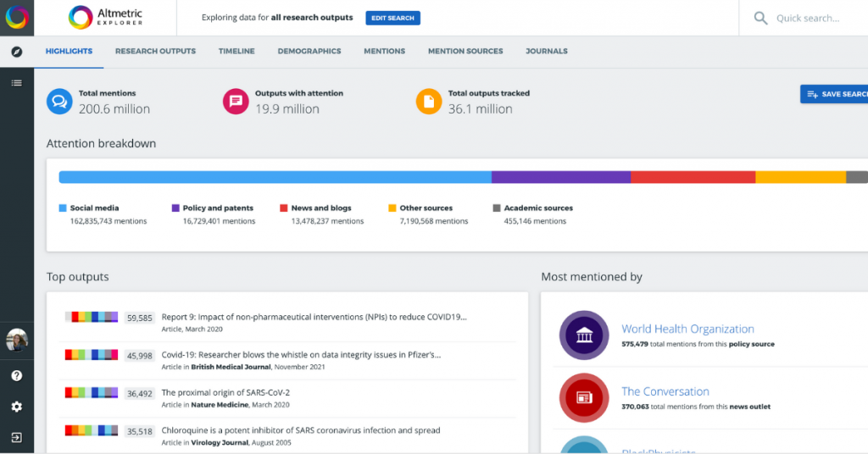Click the blue Social media bar segment
This screenshot has width=868, height=454.
(x=275, y=177)
